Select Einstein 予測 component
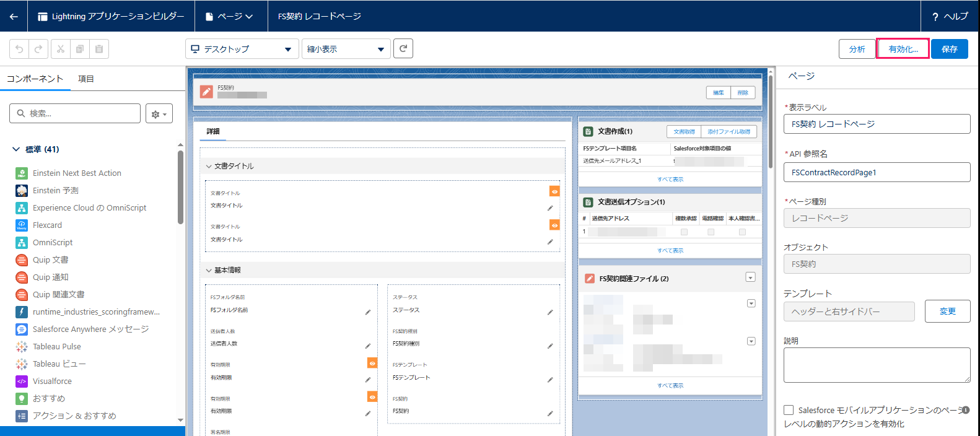980x436 pixels. click(x=47, y=190)
